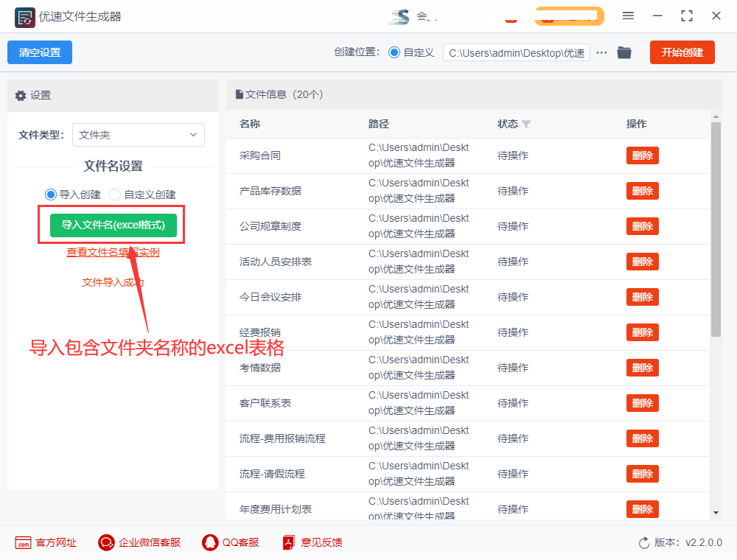Select the 流程-费用报销流程 name cell

[282, 438]
